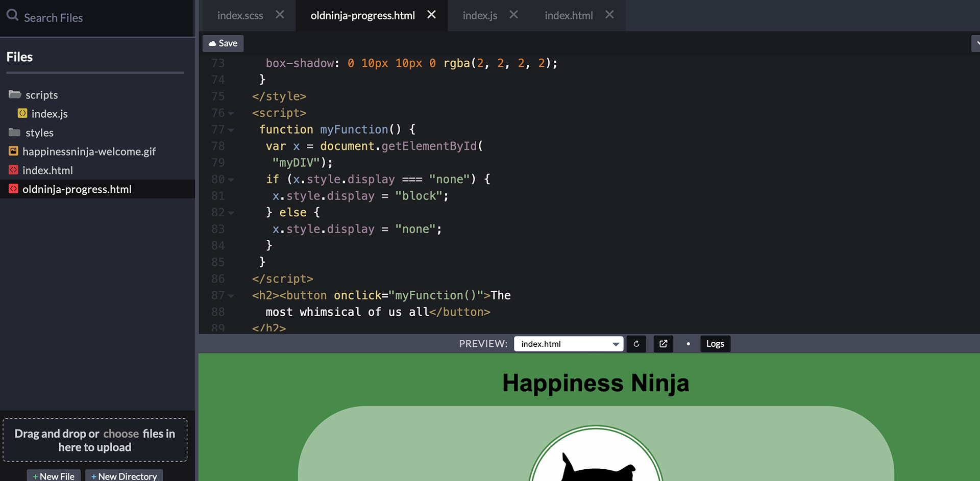The height and width of the screenshot is (481, 980).
Task: Switch to the index.js tab
Action: click(x=480, y=16)
